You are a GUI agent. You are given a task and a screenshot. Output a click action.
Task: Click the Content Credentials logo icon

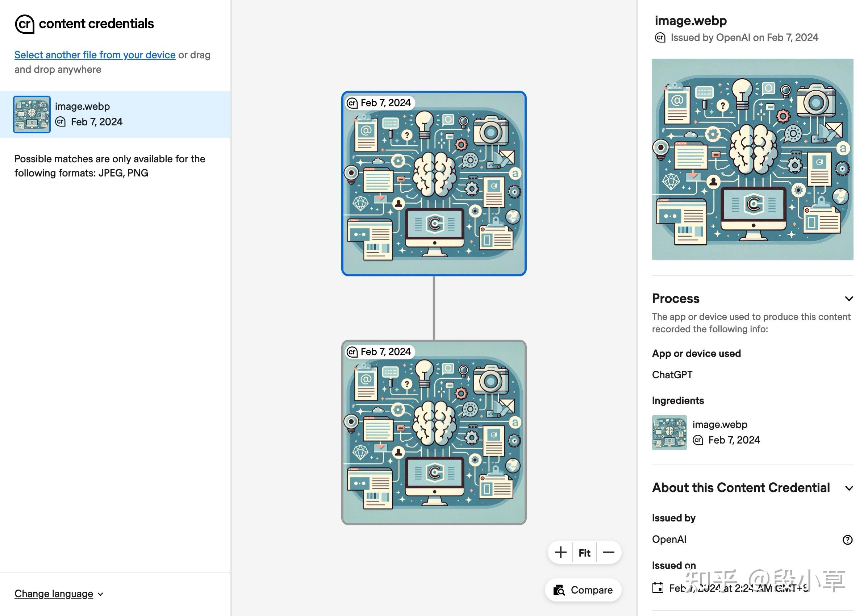25,24
